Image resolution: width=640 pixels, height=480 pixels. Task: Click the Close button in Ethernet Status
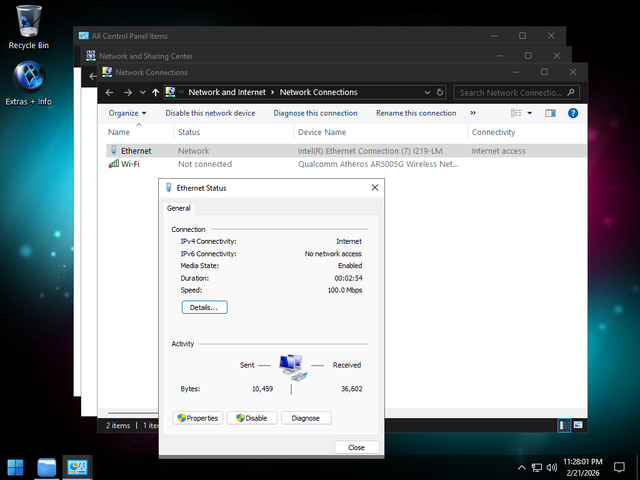(x=356, y=447)
